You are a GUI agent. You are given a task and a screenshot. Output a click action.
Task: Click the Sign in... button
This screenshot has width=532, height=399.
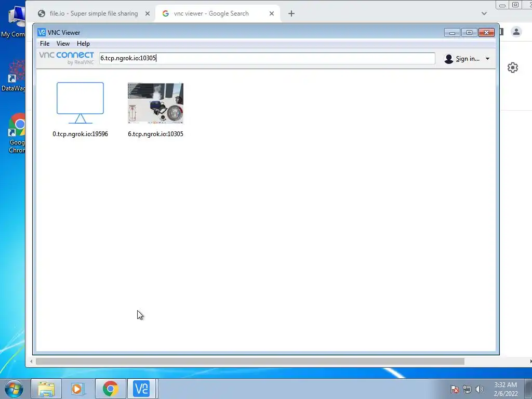468,59
